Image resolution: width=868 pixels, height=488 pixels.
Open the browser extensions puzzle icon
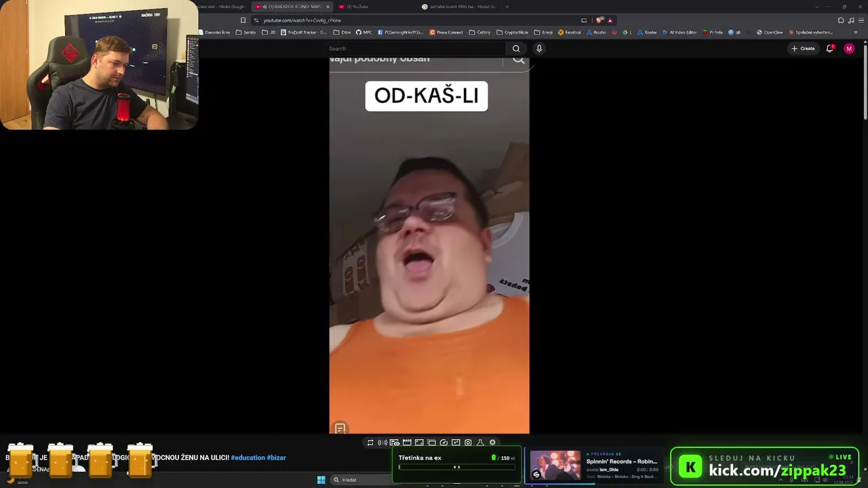[x=842, y=20]
